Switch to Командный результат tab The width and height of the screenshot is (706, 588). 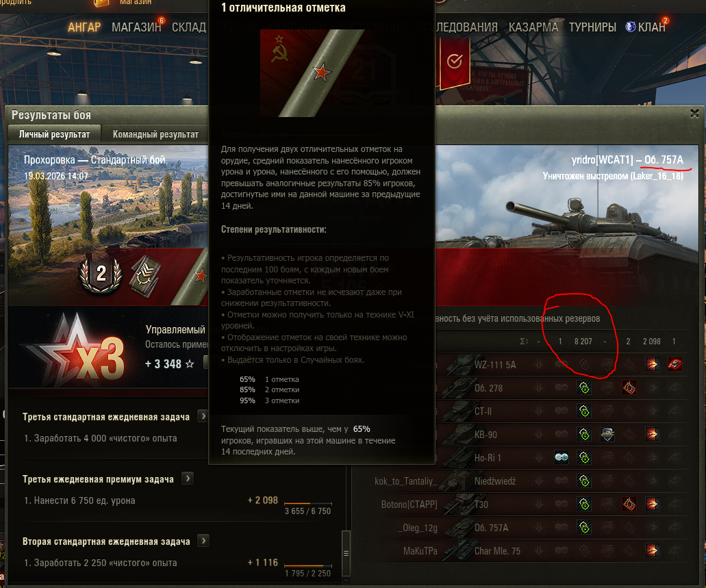[x=155, y=134]
